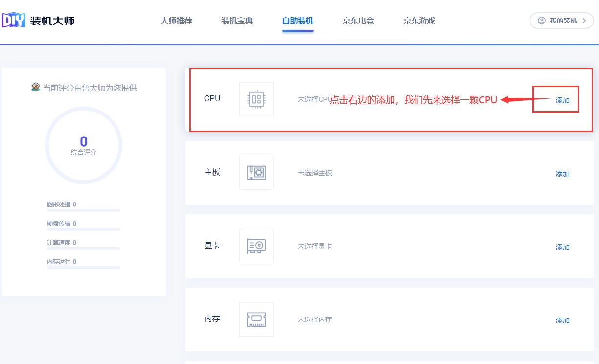This screenshot has height=364, width=599.
Task: Switch to the 大师推荐 tab
Action: point(176,21)
